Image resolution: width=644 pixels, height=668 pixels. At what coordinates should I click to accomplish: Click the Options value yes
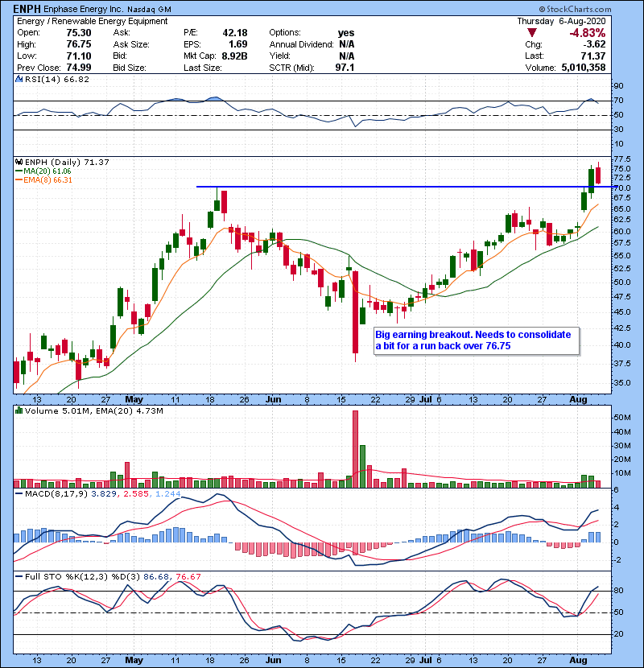click(346, 33)
